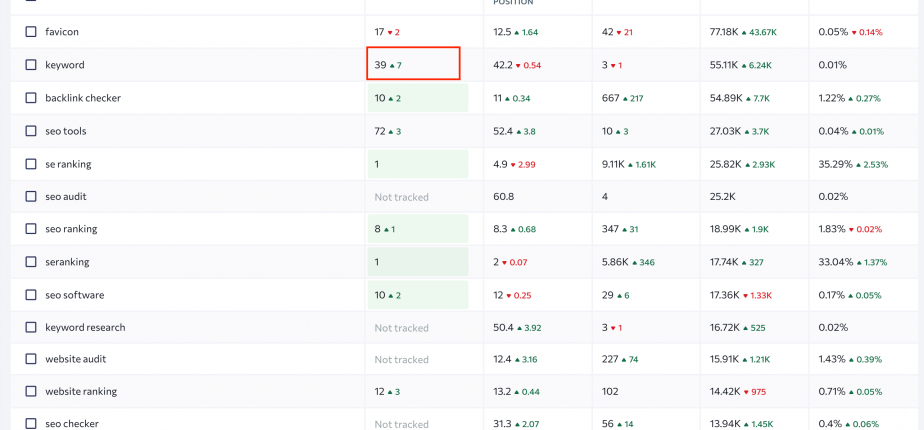Image resolution: width=924 pixels, height=430 pixels.
Task: Tick the seo checker row checkbox
Action: tap(31, 424)
